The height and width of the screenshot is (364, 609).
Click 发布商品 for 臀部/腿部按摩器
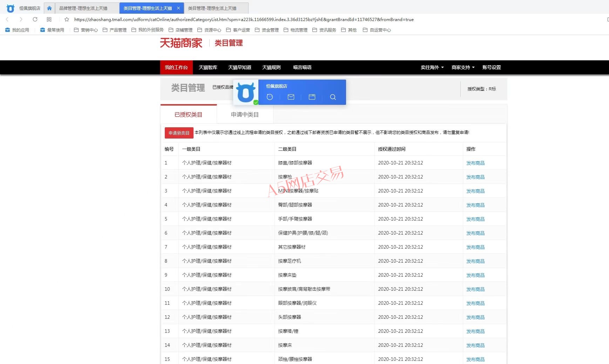(x=475, y=205)
